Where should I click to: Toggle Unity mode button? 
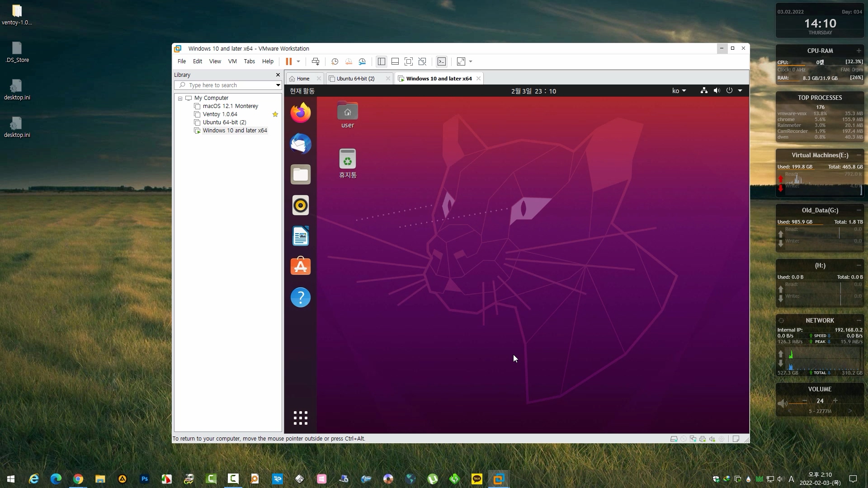pos(422,61)
